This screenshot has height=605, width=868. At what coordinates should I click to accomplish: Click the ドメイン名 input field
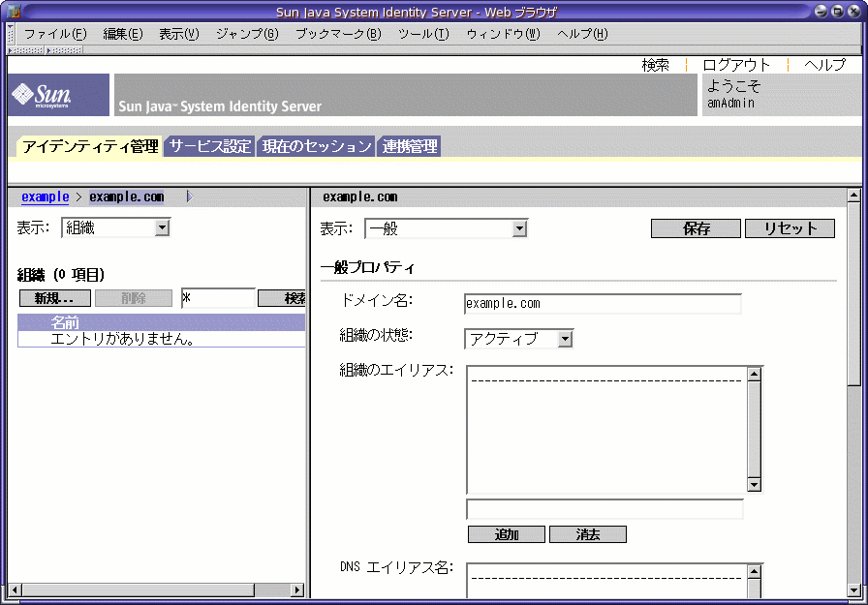603,304
